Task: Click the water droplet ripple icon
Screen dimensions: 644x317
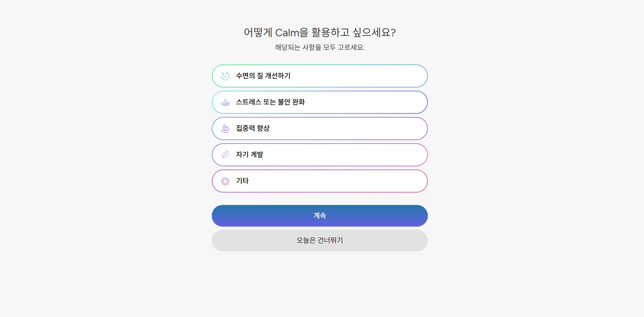Action: pyautogui.click(x=225, y=102)
